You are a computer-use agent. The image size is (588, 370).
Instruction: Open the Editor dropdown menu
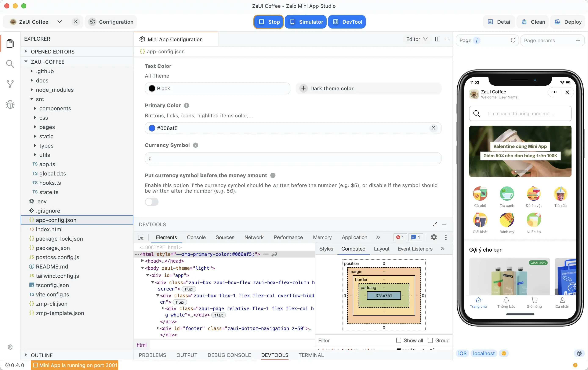point(417,39)
